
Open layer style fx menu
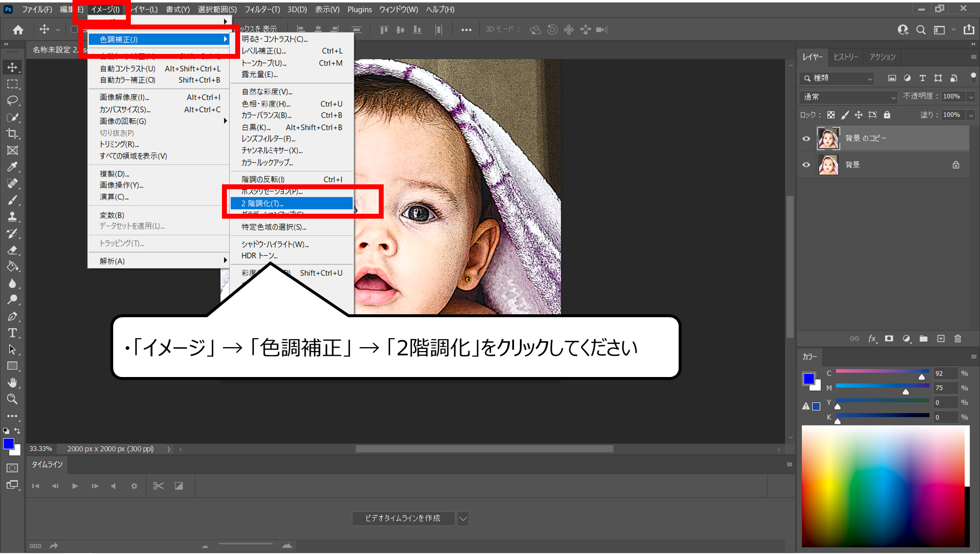872,338
